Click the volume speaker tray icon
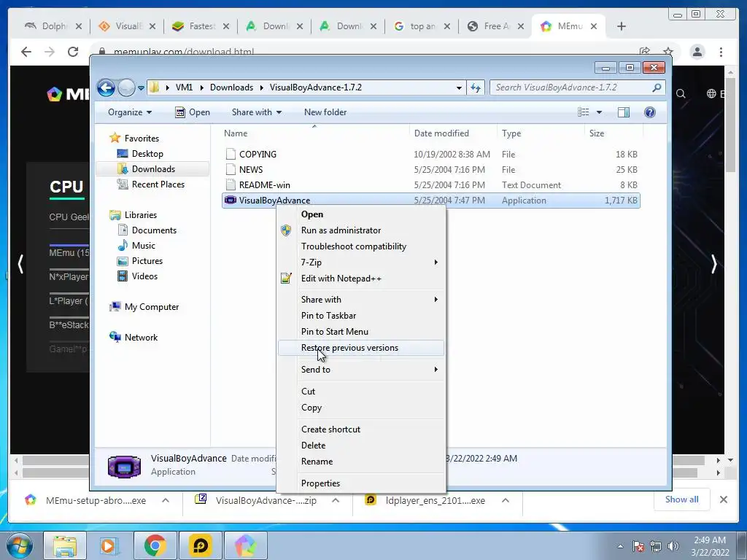 coord(673,546)
